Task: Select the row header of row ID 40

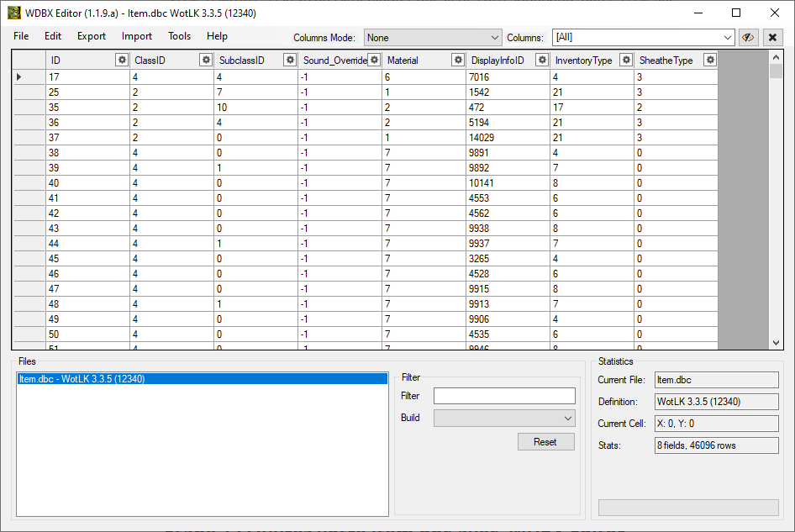Action: click(29, 183)
